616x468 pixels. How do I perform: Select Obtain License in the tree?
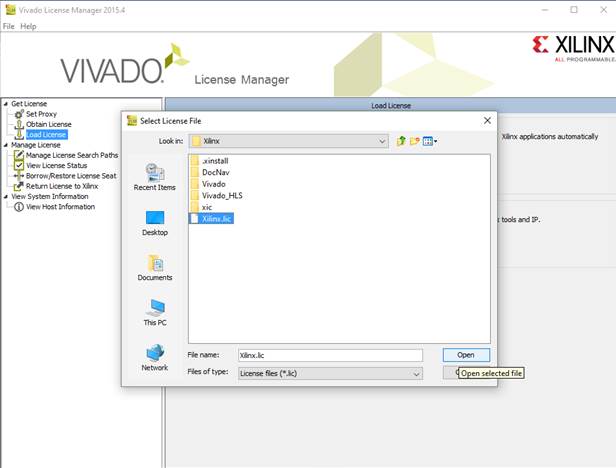(x=49, y=124)
